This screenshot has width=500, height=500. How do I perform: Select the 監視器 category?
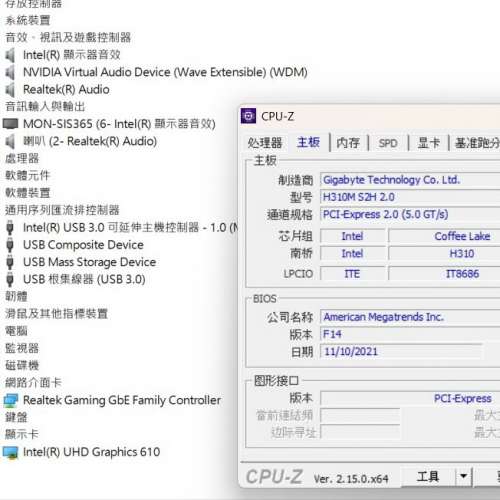(x=22, y=348)
